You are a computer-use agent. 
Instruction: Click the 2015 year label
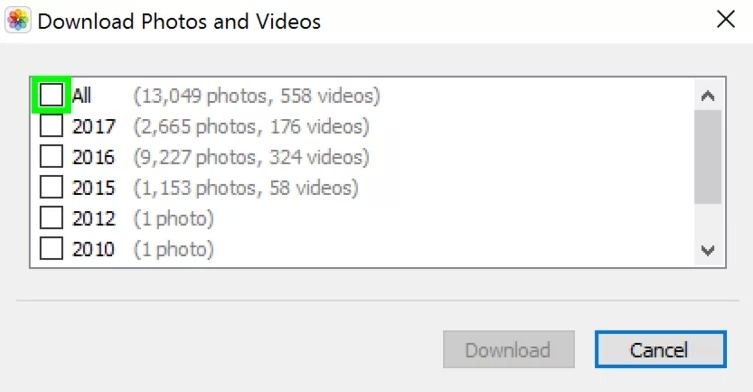click(94, 188)
